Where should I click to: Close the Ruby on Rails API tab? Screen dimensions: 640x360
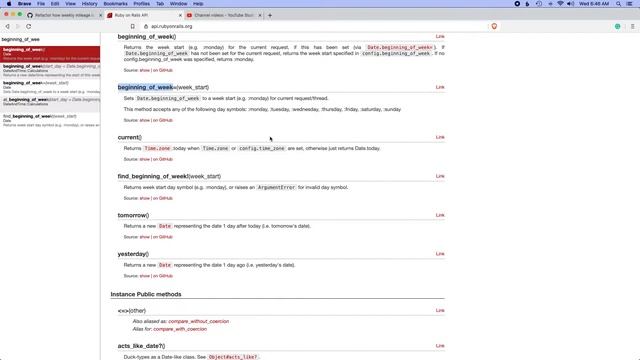coord(180,15)
